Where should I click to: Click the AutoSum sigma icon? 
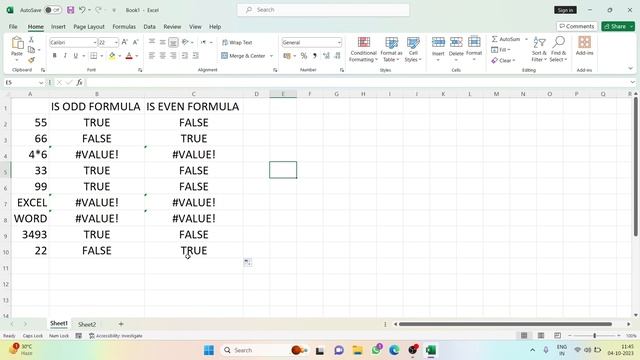click(x=494, y=39)
